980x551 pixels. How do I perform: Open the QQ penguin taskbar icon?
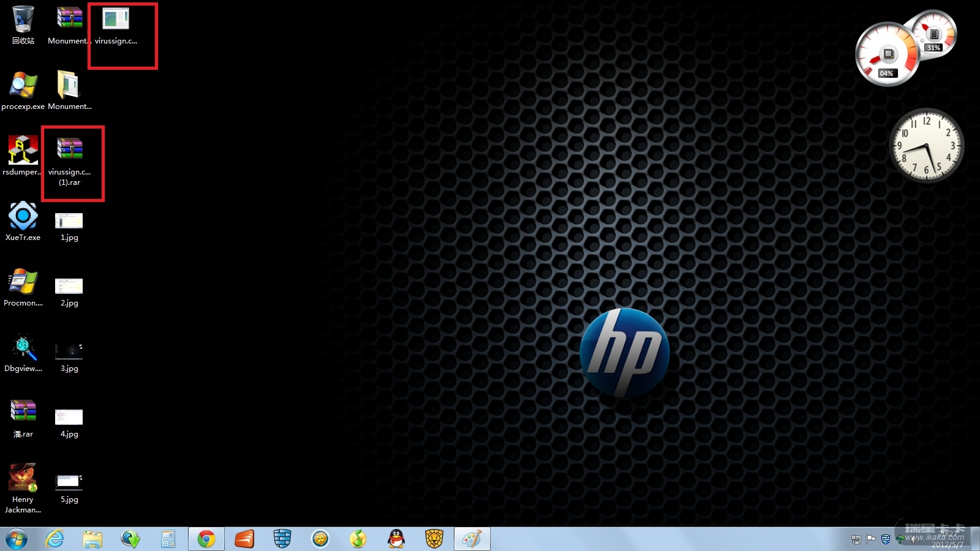pos(396,539)
